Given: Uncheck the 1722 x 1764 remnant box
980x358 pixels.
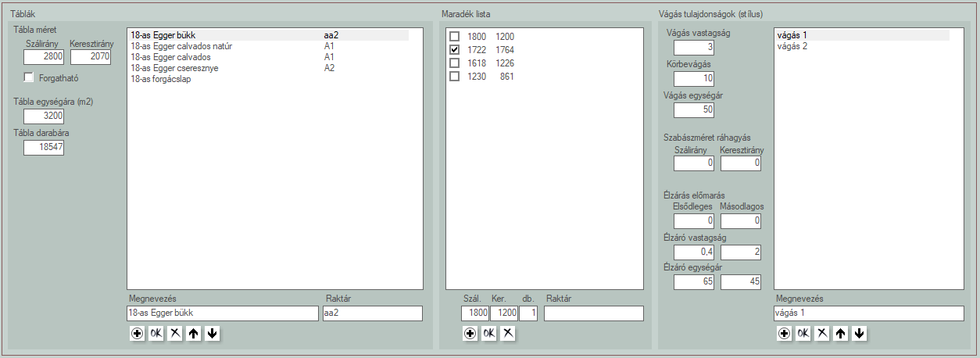Looking at the screenshot, I should pos(455,50).
